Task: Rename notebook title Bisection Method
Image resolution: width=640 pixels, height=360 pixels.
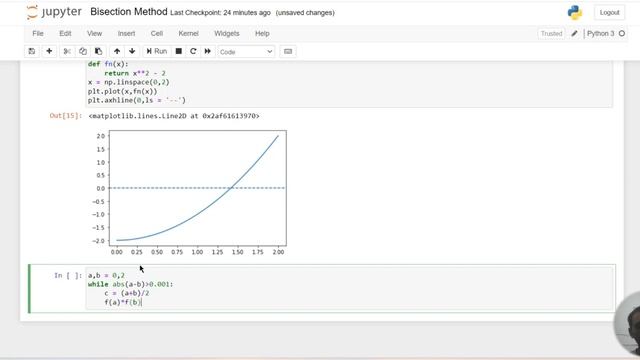Action: pyautogui.click(x=129, y=12)
